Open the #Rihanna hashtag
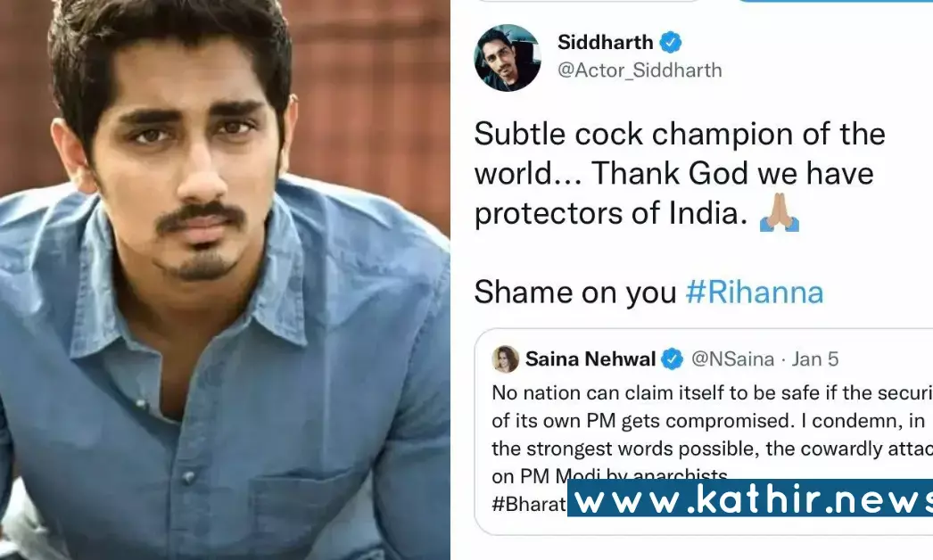The image size is (933, 560). pos(755,292)
